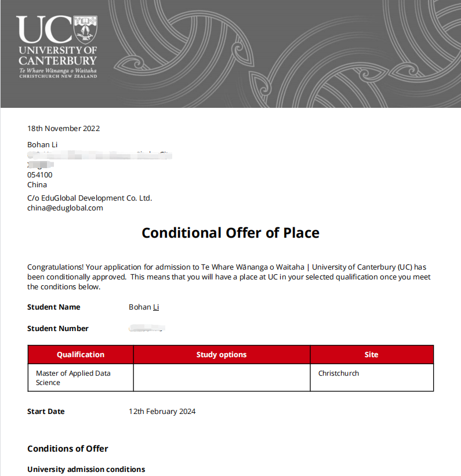Click the blurred Student Number value
The height and width of the screenshot is (476, 461).
(x=147, y=329)
